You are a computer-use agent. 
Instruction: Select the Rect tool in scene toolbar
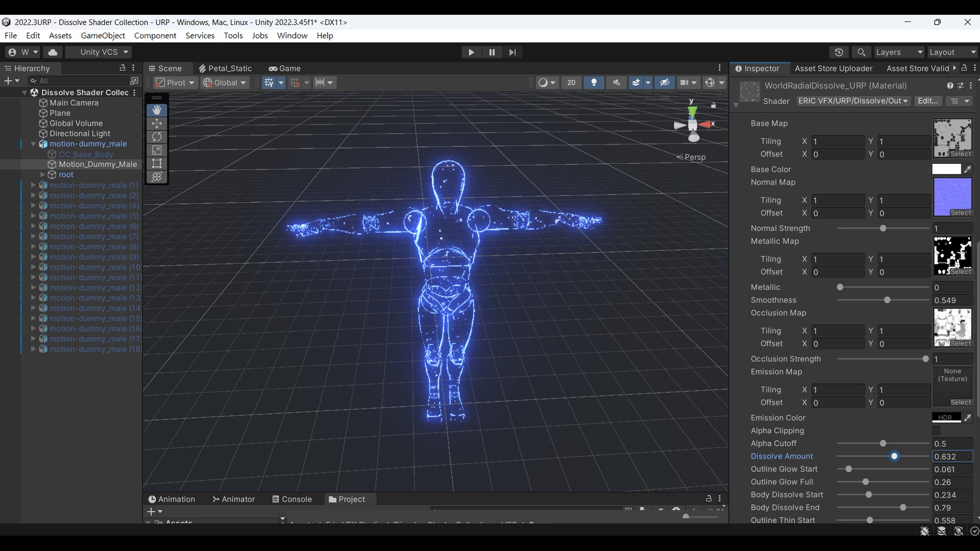(157, 163)
